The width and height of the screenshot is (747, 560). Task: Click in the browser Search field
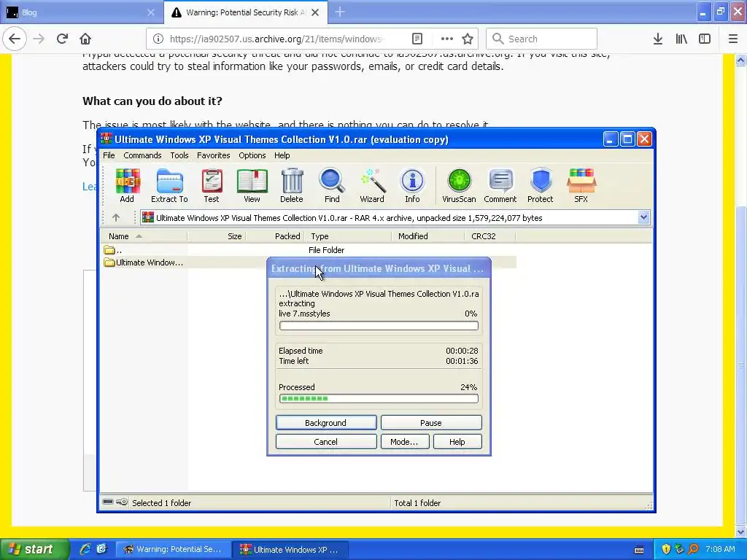tap(541, 39)
